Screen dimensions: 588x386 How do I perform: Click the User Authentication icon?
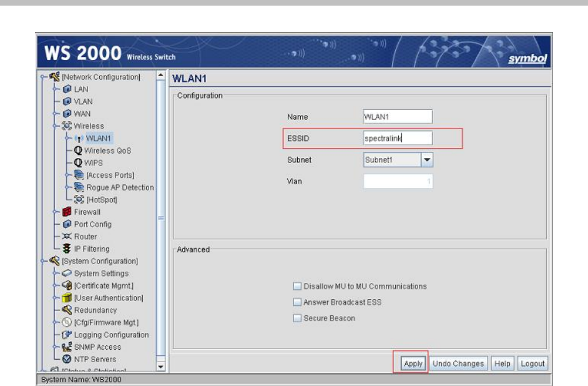67,298
